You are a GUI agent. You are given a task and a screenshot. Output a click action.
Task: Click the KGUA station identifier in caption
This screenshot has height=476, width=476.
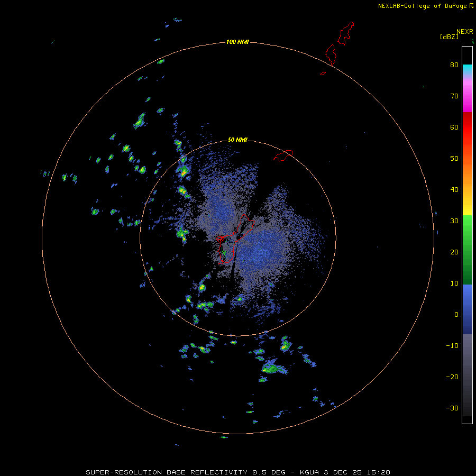coord(309,472)
